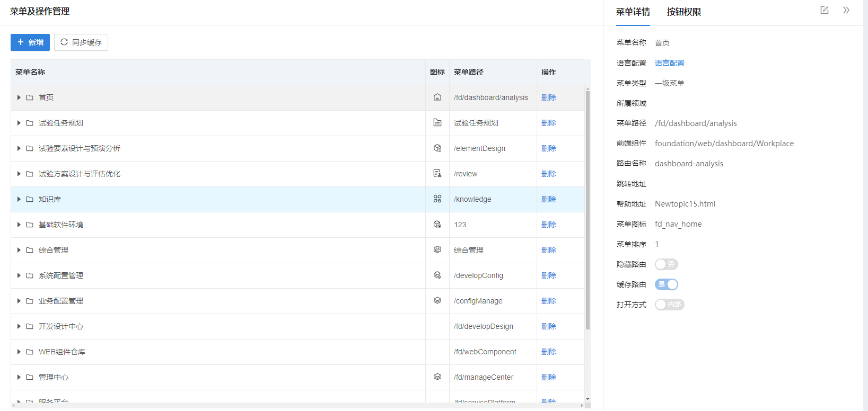Delete the 管理中心 menu row
The image size is (868, 411).
click(x=549, y=377)
